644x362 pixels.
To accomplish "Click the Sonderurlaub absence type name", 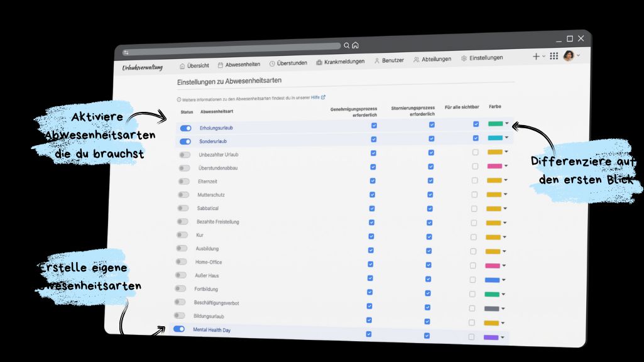I will (x=213, y=141).
